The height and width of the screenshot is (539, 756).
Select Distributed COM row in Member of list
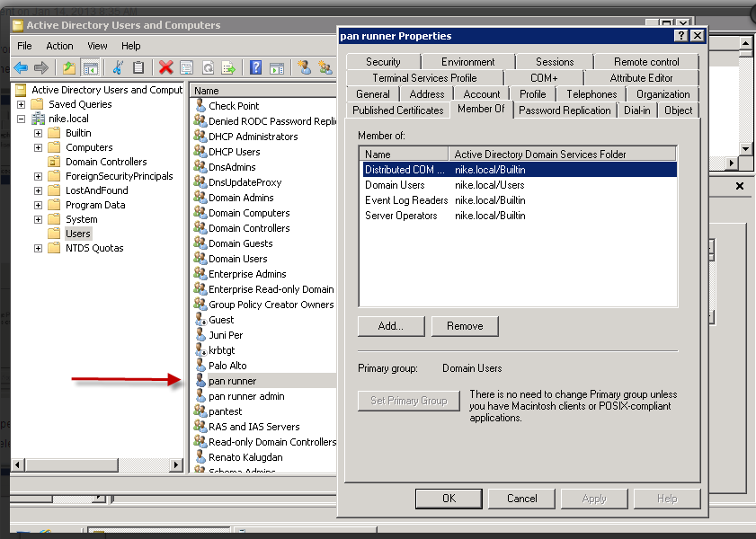click(x=519, y=170)
